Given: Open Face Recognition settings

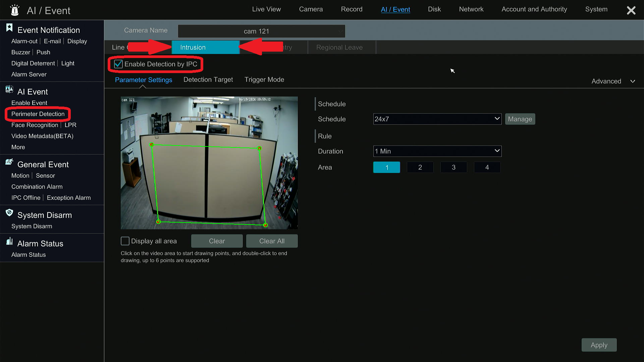Looking at the screenshot, I should point(35,125).
